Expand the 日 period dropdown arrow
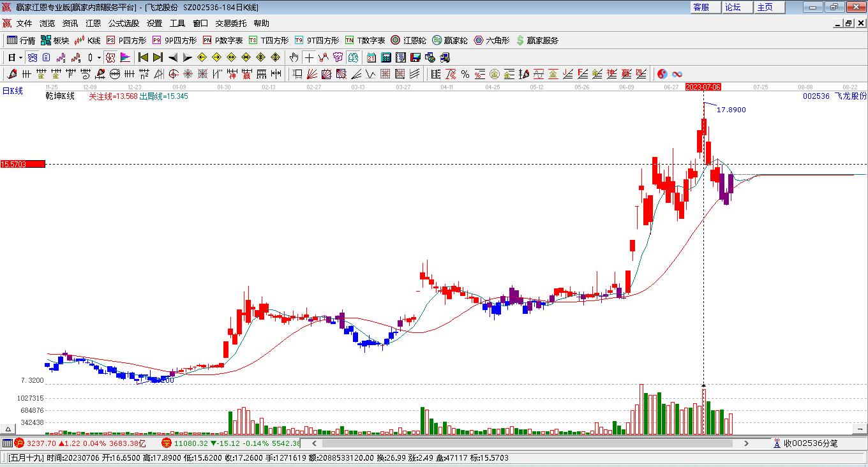Viewport: 868px width, 467px height. pos(20,57)
